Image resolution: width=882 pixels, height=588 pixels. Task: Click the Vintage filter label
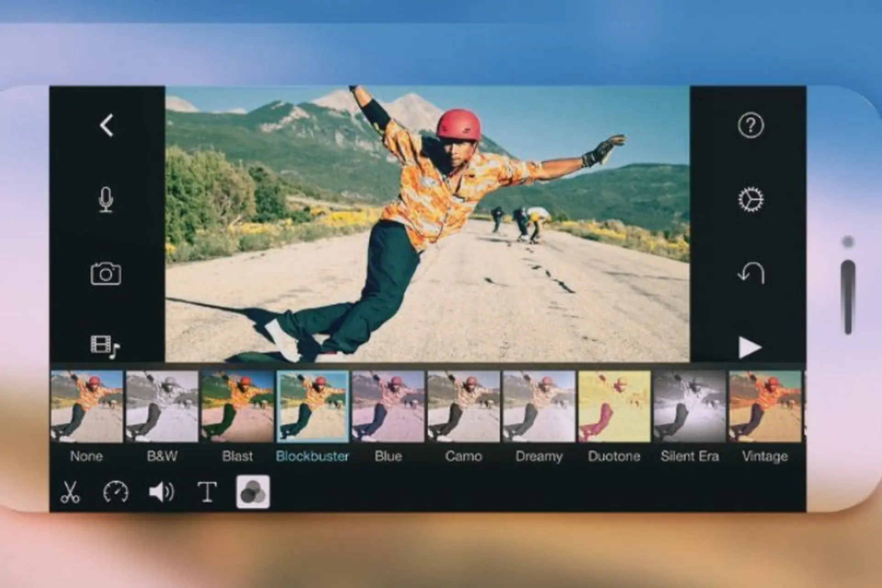tap(765, 456)
